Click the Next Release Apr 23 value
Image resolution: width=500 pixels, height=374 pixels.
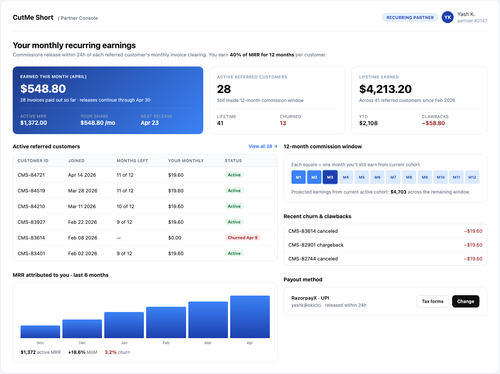(150, 123)
